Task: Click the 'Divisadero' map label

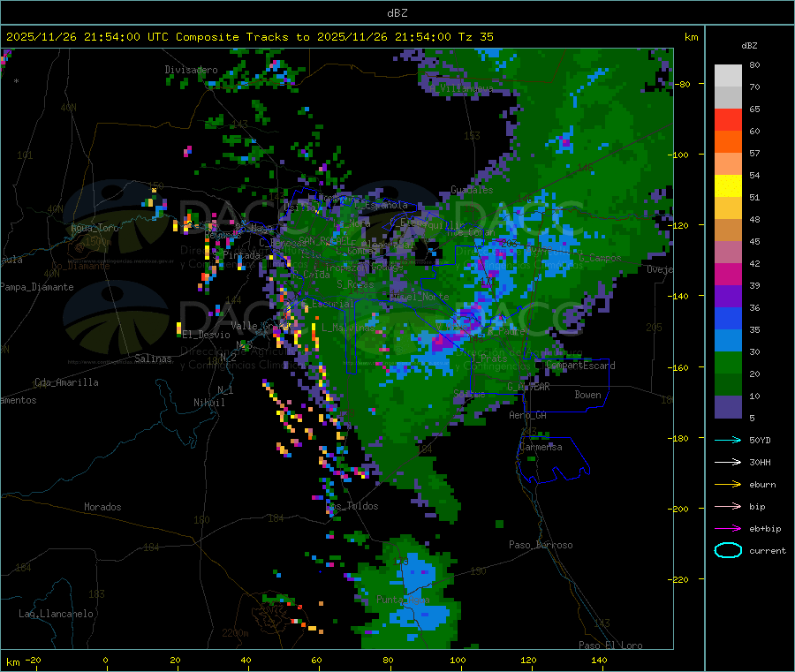Action: 191,70
